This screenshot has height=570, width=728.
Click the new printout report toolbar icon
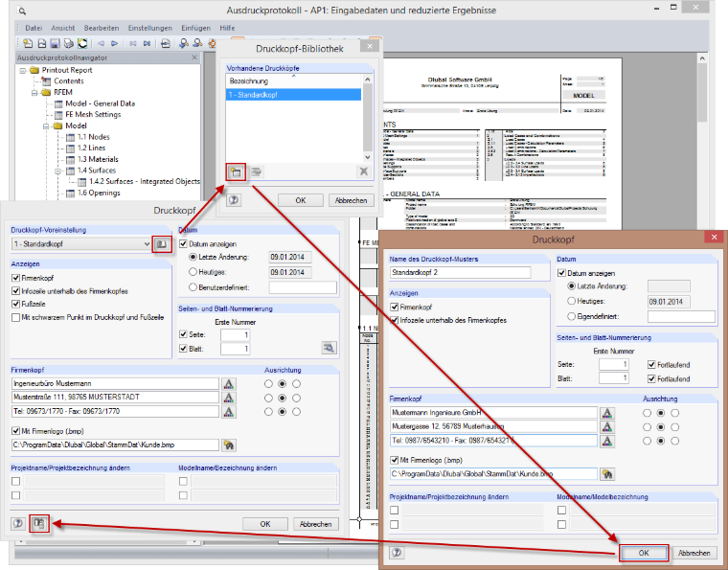point(28,43)
